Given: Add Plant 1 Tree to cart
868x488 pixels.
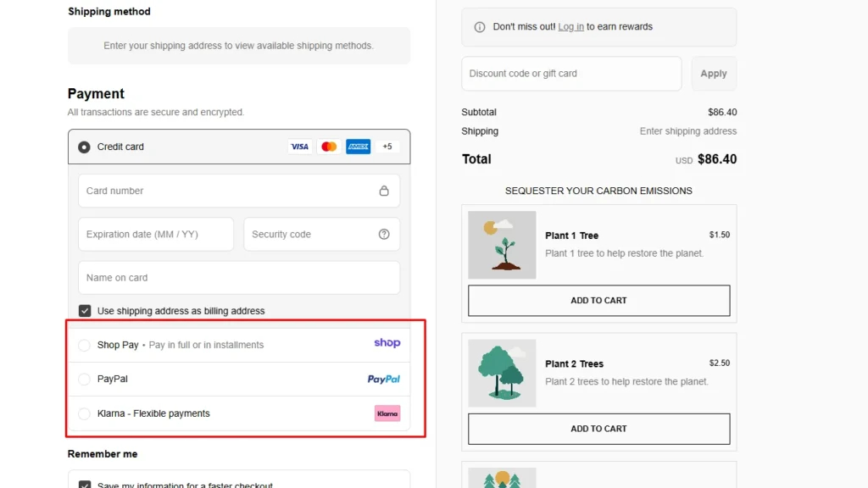Looking at the screenshot, I should coord(598,300).
